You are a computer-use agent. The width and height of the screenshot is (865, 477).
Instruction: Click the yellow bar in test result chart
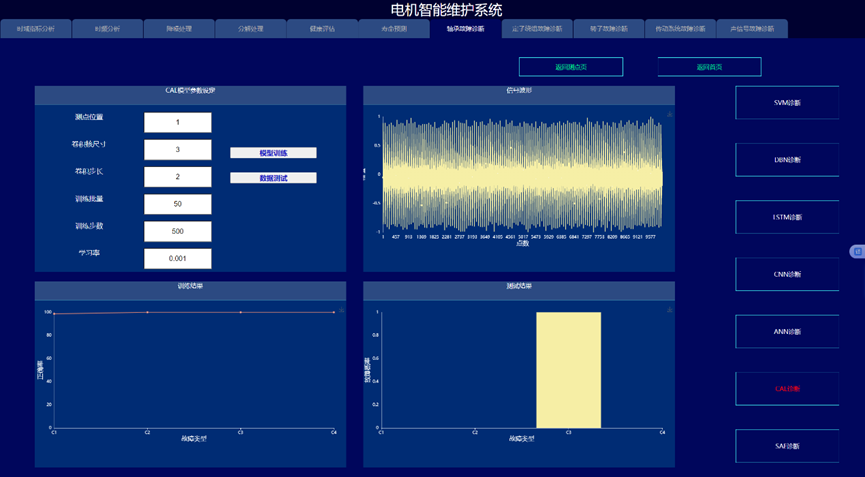tap(568, 370)
